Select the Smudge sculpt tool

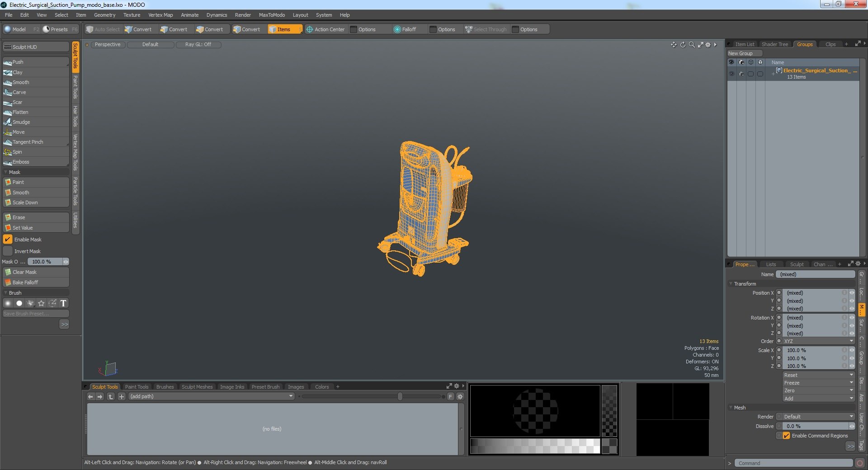36,122
